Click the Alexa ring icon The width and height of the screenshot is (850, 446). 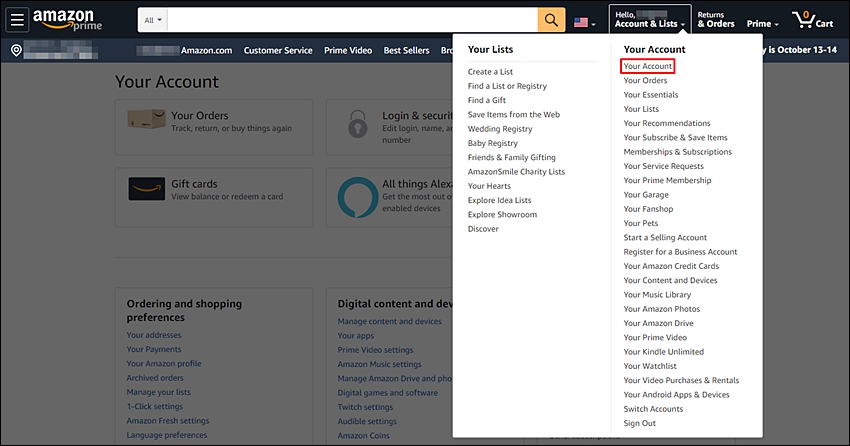(358, 197)
